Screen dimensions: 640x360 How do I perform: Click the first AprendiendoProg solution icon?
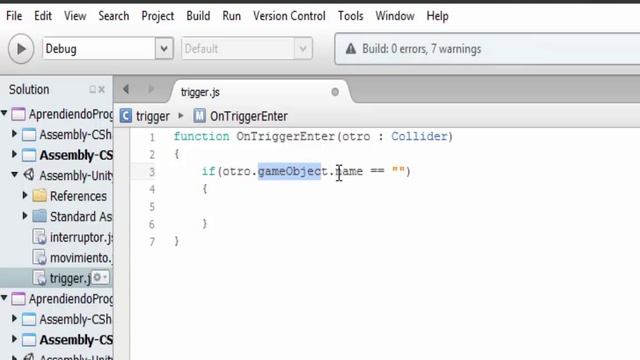[x=18, y=114]
